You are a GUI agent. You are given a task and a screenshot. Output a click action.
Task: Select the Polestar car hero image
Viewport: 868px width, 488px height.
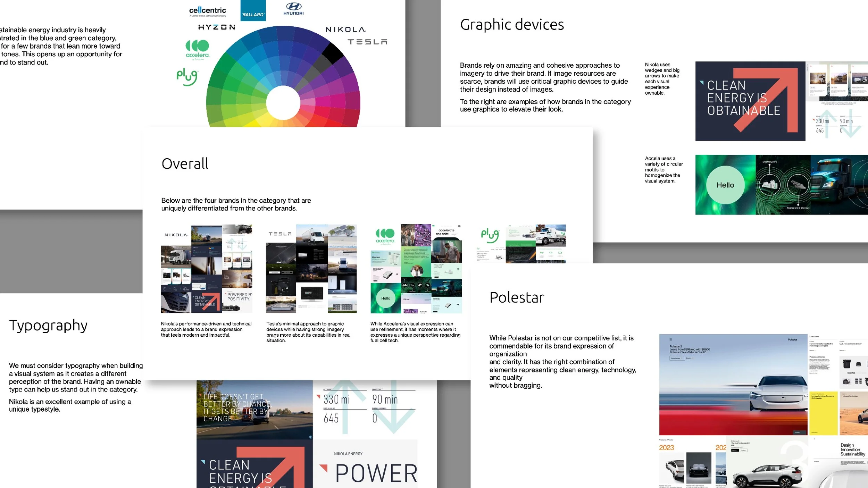733,385
